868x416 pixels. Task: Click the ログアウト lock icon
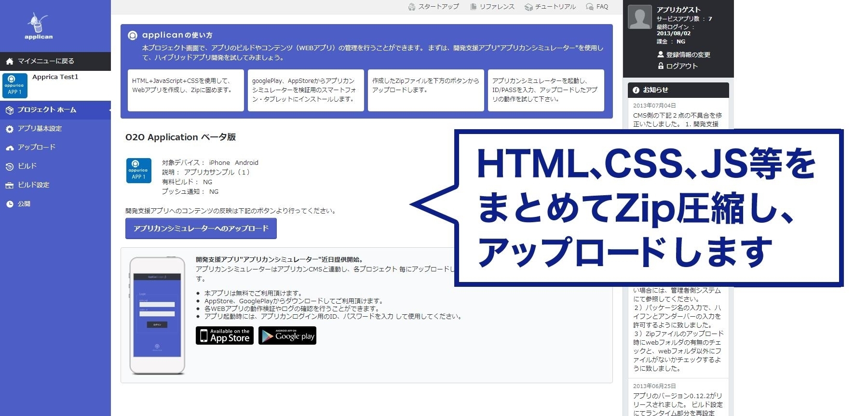pos(661,66)
